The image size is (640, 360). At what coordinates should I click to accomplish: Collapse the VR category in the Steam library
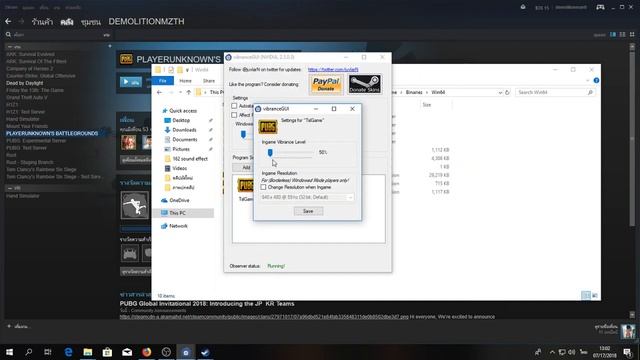[x=10, y=188]
